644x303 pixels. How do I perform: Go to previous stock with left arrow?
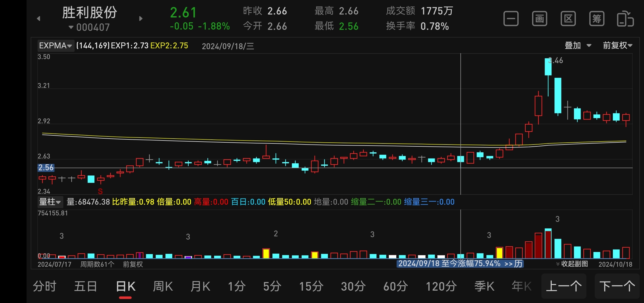[x=39, y=19]
